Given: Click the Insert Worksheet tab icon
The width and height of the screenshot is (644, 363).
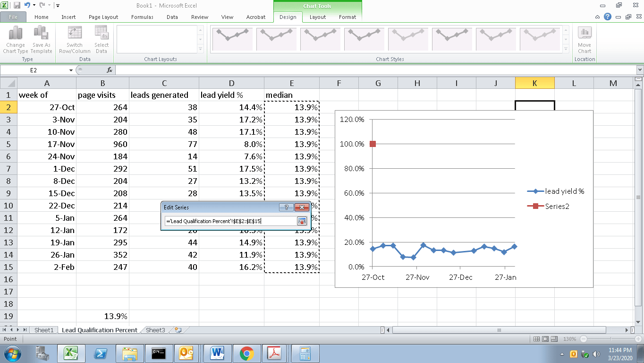Looking at the screenshot, I should coord(178,330).
